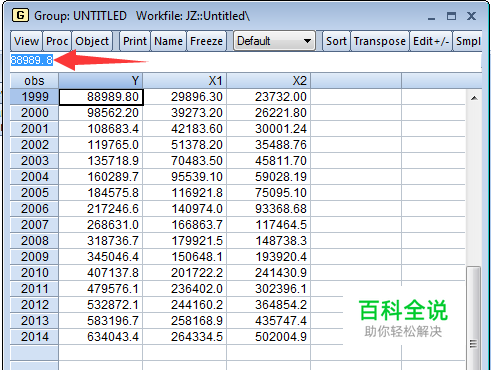Click the Smpl toolbar button

pos(468,41)
